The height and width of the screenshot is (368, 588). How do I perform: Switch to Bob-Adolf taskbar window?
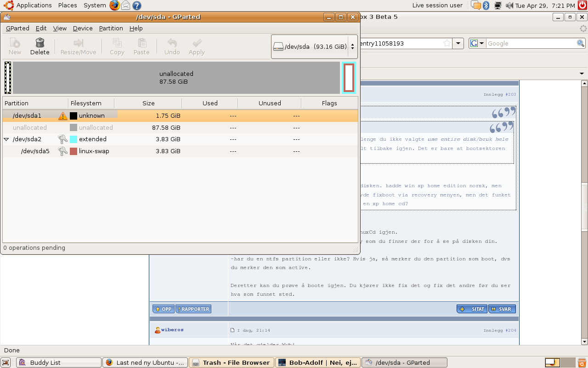click(317, 362)
